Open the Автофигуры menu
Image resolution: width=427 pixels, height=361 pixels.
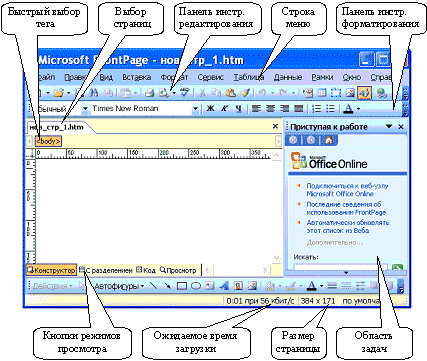click(119, 286)
